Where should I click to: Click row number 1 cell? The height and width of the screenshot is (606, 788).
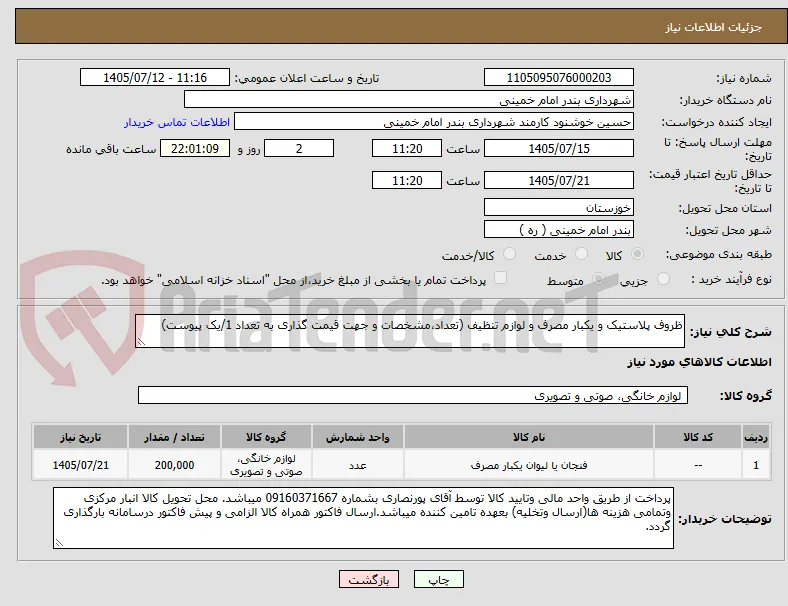(756, 465)
